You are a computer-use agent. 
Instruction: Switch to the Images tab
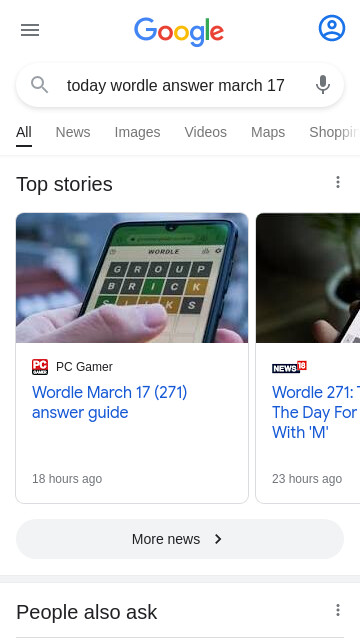click(x=137, y=132)
